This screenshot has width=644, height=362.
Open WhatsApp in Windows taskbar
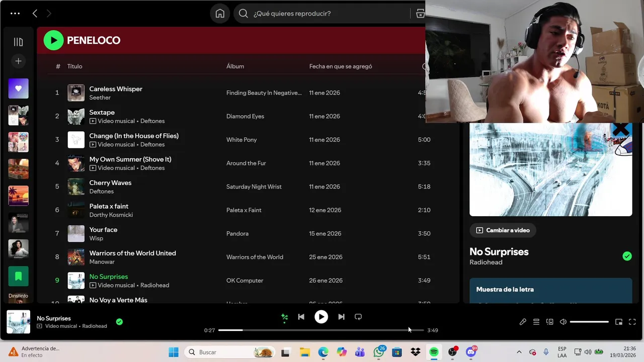pos(379,352)
